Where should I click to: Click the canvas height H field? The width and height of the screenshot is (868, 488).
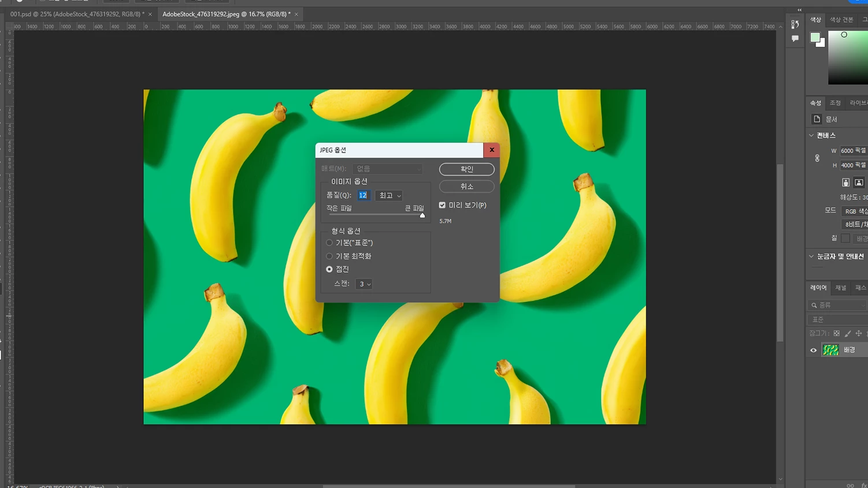click(853, 165)
